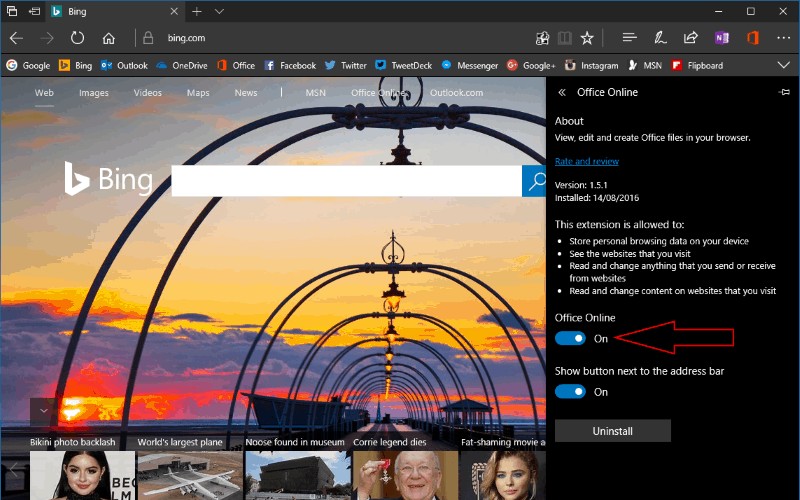Pin the Office Online pane

click(785, 92)
